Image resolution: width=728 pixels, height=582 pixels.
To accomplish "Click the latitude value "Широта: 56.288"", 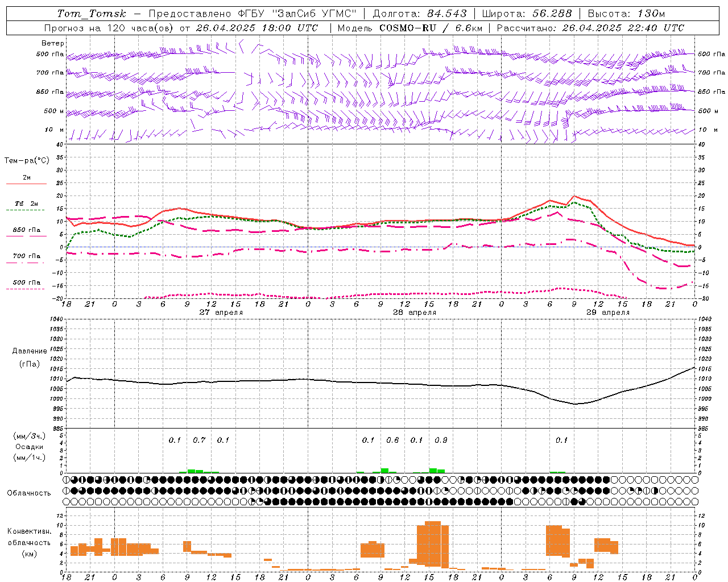I will pos(527,14).
